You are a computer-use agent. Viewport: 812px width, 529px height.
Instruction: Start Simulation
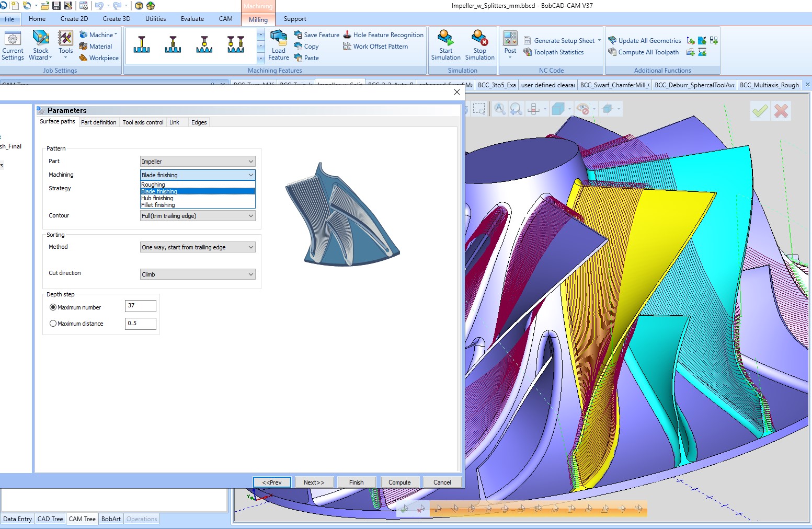coord(445,45)
